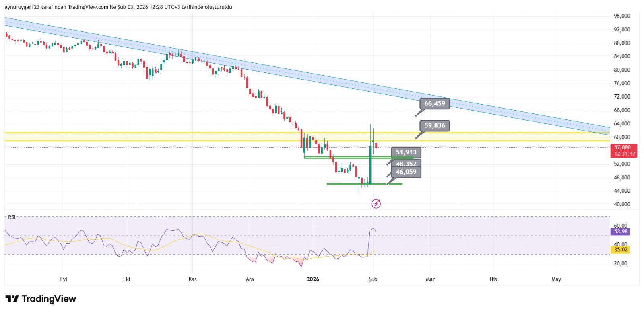Select the 66,459 price callout
The image size is (644, 312).
[434, 104]
